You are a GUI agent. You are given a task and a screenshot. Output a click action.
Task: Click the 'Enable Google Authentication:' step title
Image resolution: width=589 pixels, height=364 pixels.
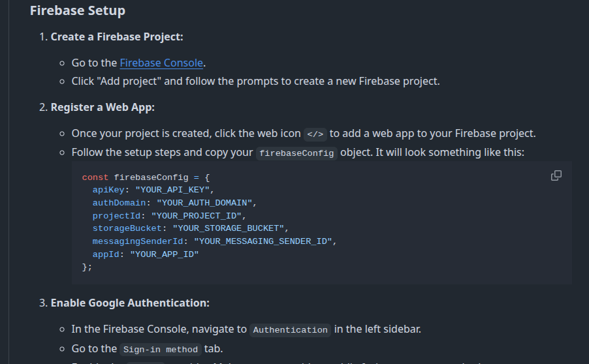[x=130, y=303]
